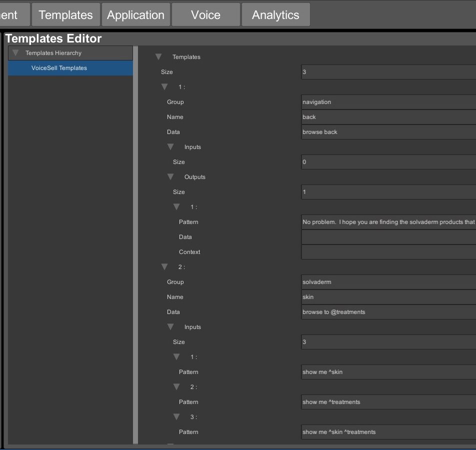Edit the Name field containing 'skin'

[x=388, y=297]
